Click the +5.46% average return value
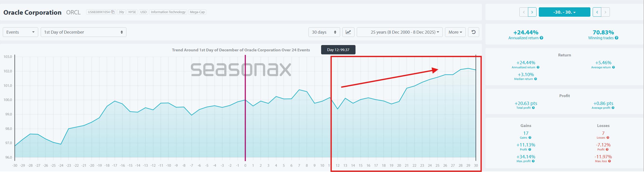 [x=603, y=63]
